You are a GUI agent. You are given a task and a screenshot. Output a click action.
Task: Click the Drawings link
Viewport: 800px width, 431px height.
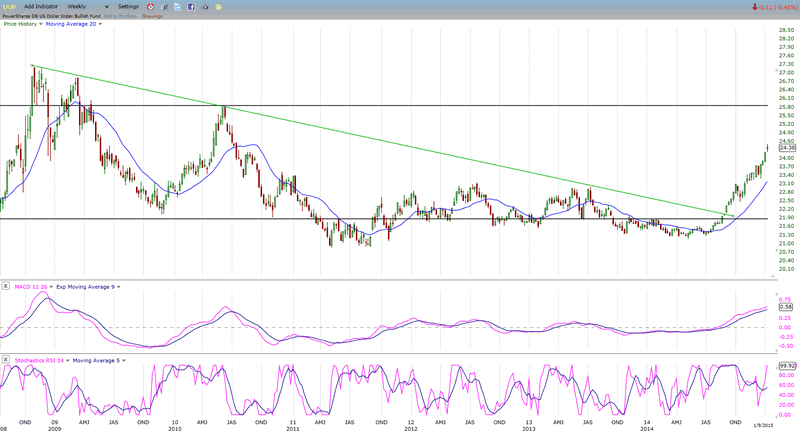point(152,16)
